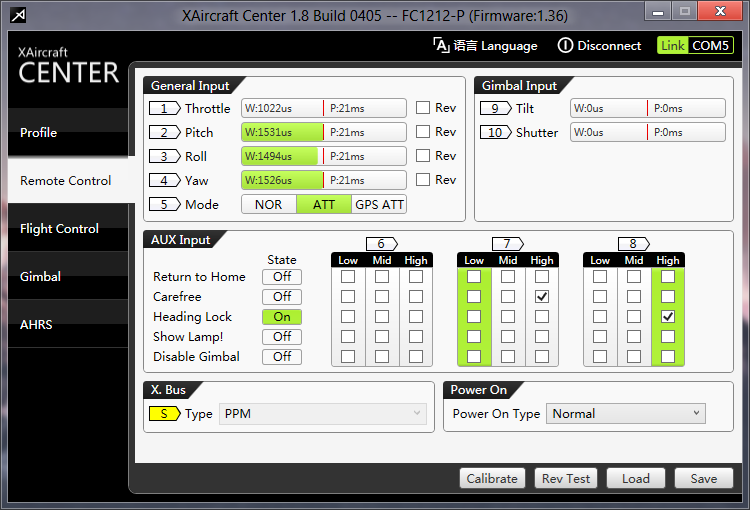Viewport: 750px width, 510px height.
Task: Uncheck Carefree channel 7 High checkbox
Action: point(542,297)
